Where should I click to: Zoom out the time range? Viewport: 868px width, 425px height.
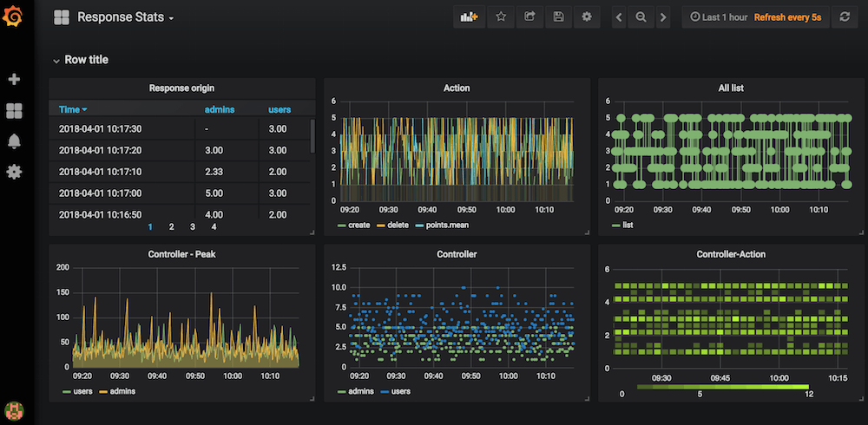point(641,17)
